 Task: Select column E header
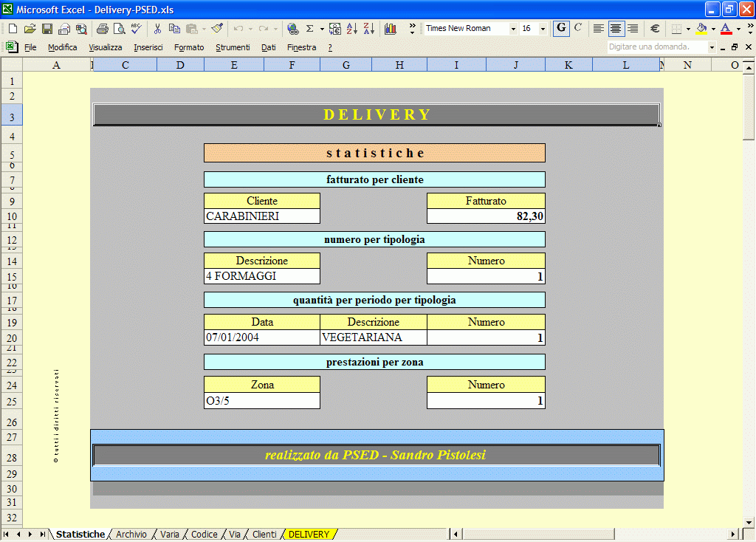click(234, 65)
